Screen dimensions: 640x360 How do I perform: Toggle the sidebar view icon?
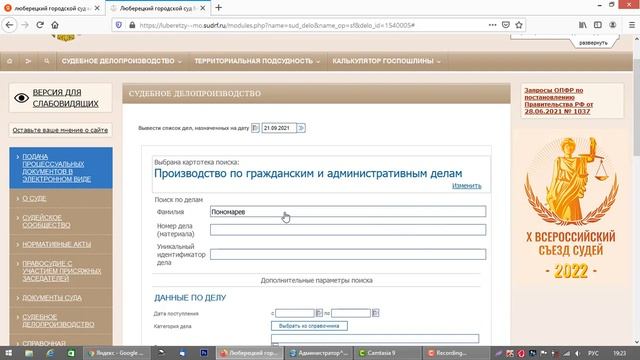pyautogui.click(x=598, y=25)
